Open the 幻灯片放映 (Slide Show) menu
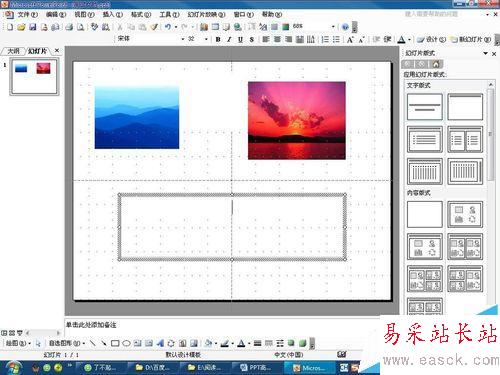This screenshot has width=500, height=375. pyautogui.click(x=206, y=14)
